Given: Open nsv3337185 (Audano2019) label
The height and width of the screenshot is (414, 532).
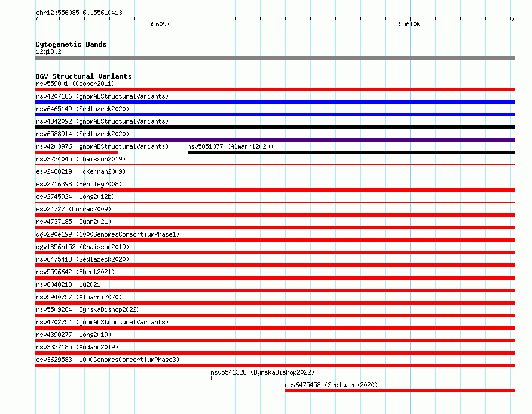Looking at the screenshot, I should pos(77,347).
